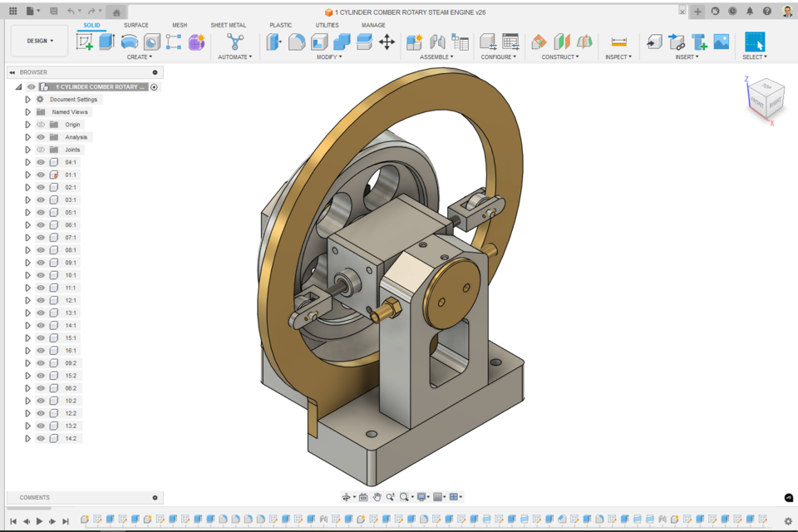Click the Orbit icon in navigation bar
Screen dimensions: 798x532
(347, 496)
